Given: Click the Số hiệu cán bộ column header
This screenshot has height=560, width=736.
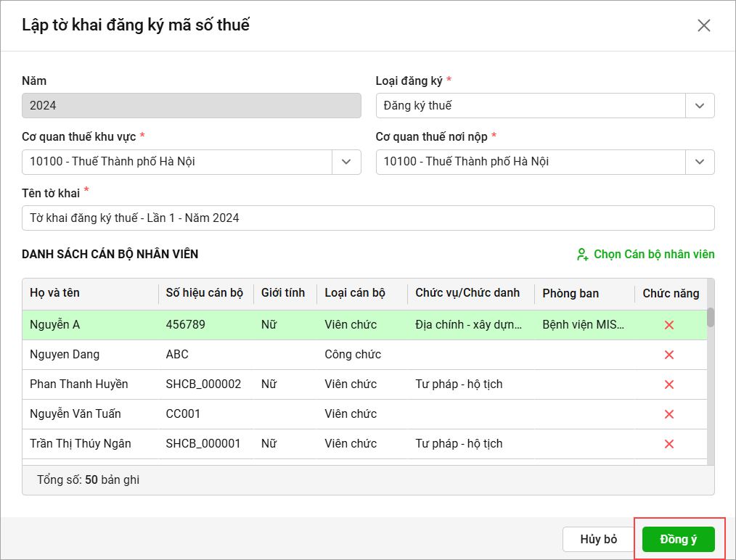Looking at the screenshot, I should 205,294.
